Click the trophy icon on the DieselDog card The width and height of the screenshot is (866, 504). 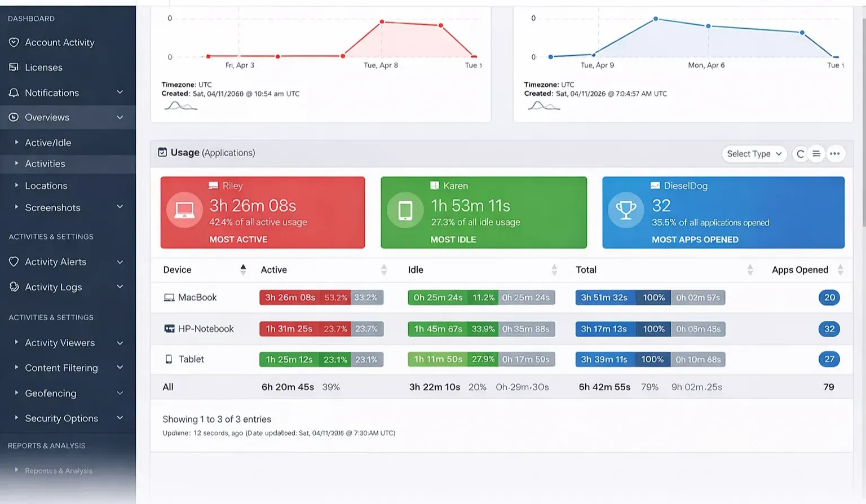click(x=626, y=210)
